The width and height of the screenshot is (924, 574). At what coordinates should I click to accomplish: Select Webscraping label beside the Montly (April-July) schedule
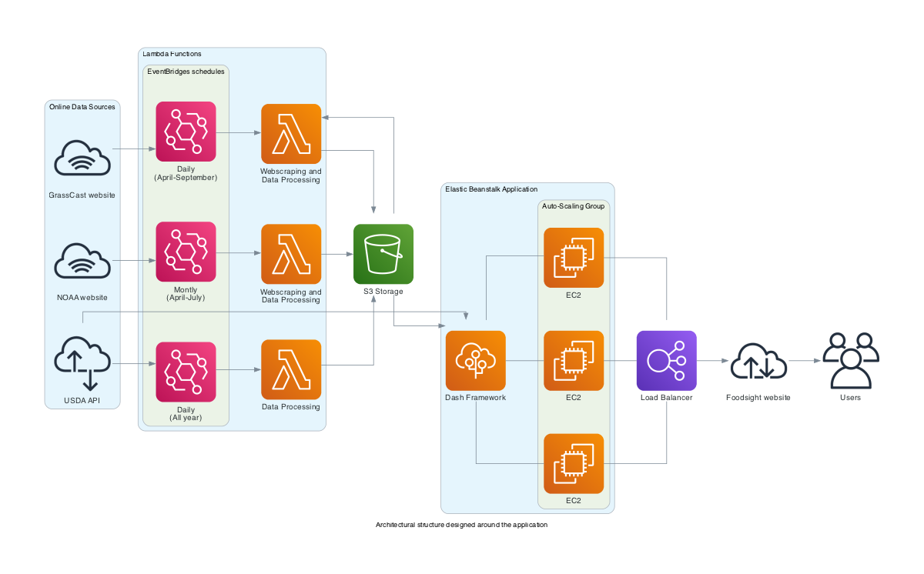click(291, 295)
